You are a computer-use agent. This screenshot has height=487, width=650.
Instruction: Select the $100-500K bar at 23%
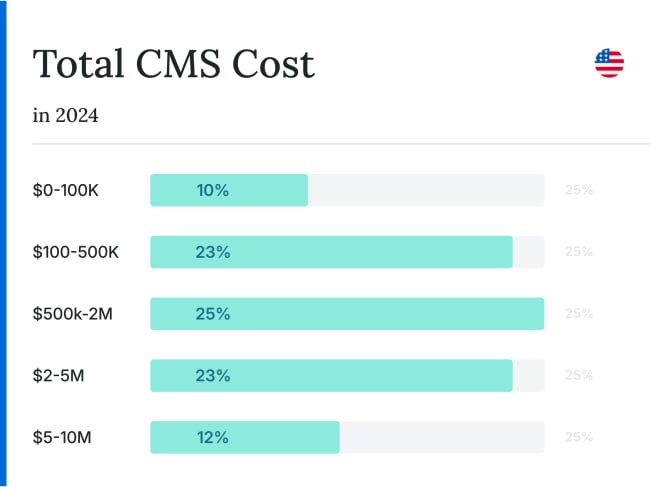point(331,252)
